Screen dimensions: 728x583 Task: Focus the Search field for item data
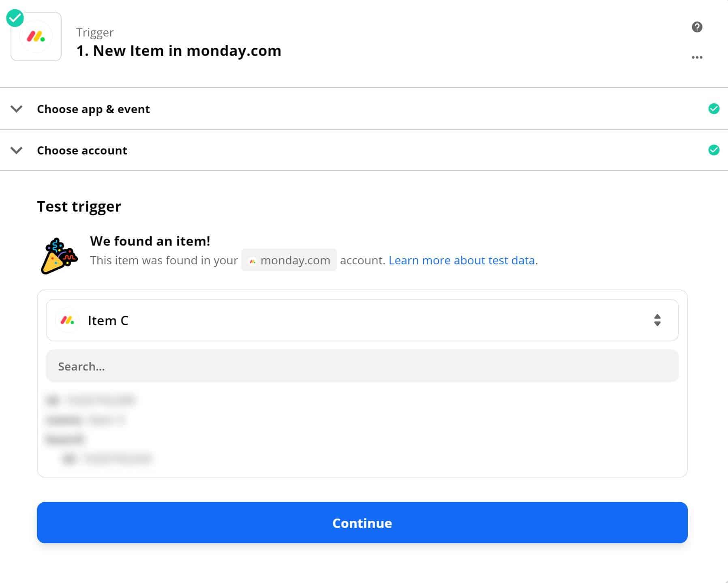click(362, 366)
